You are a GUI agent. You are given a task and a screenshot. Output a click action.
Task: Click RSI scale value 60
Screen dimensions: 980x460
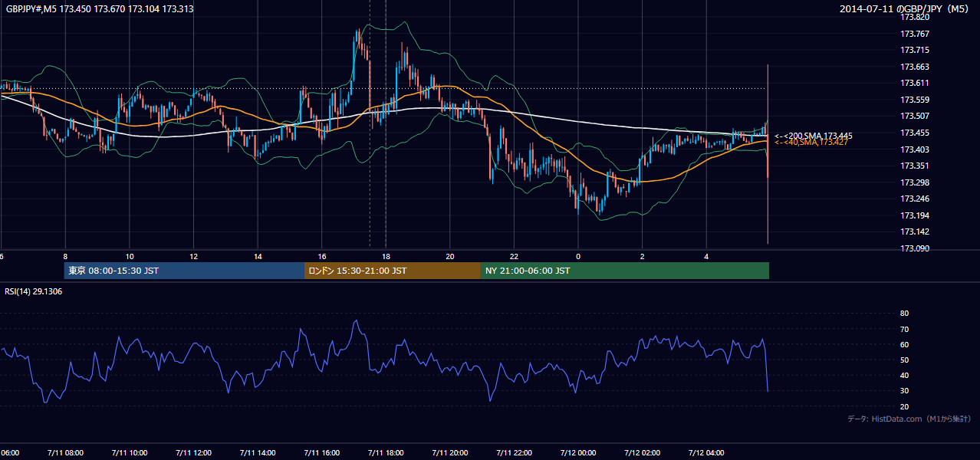point(904,344)
